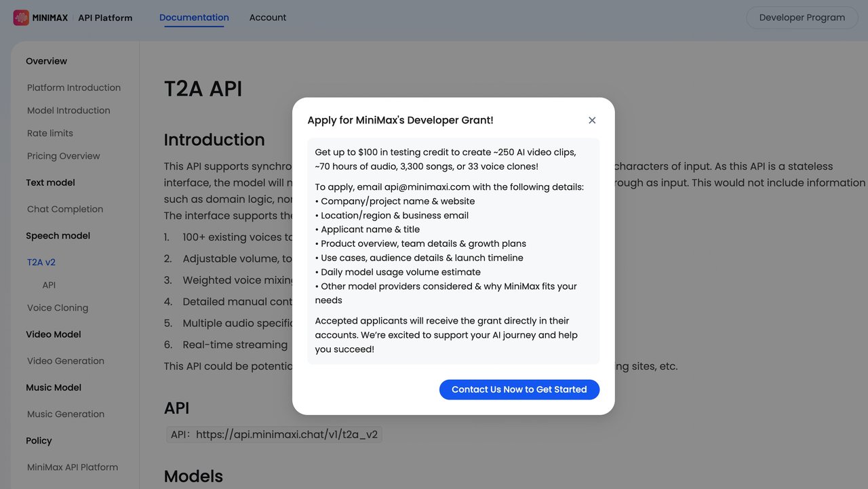Open Platform Introduction in sidebar
Screen dimensions: 868x489
pos(74,87)
